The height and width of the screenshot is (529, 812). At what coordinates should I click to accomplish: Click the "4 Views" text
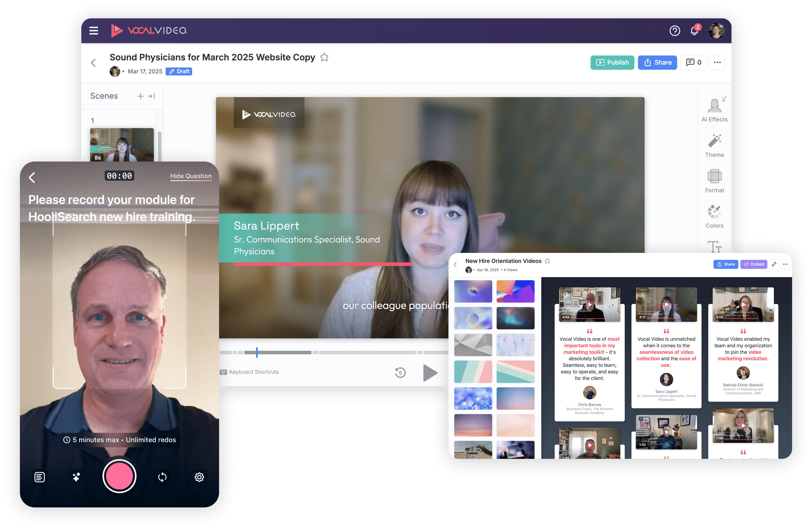(x=510, y=270)
